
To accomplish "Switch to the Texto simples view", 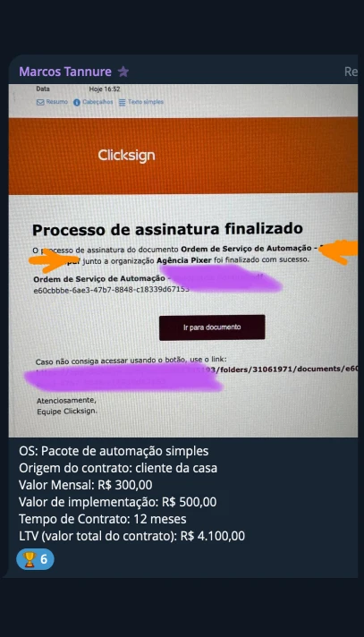I will pos(146,102).
